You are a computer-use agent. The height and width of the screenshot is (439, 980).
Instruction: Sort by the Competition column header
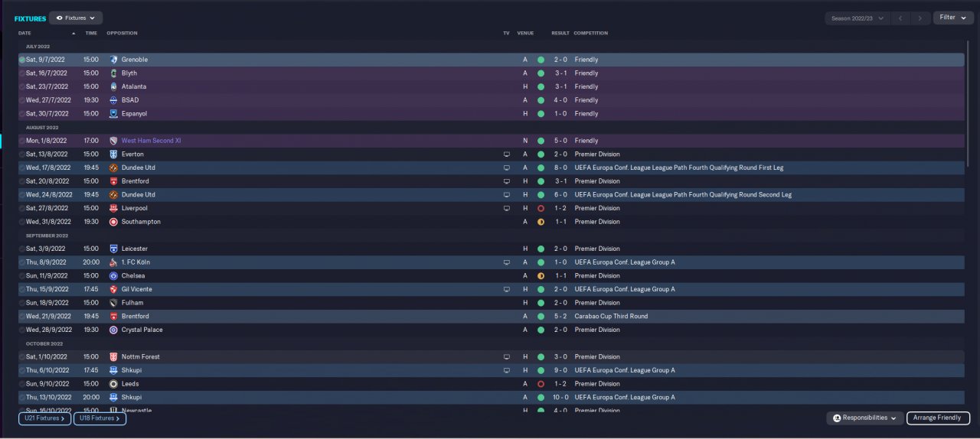[x=590, y=34]
